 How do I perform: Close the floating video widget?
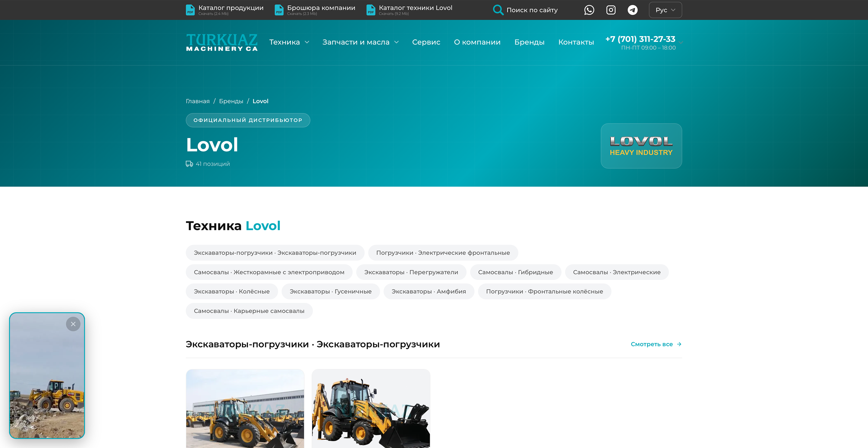(73, 324)
